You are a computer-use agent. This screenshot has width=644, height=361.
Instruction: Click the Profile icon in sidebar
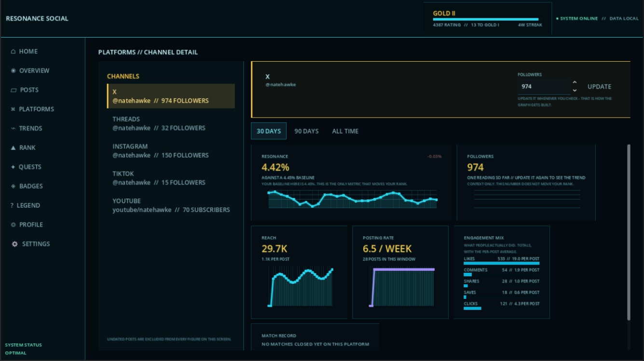click(13, 225)
